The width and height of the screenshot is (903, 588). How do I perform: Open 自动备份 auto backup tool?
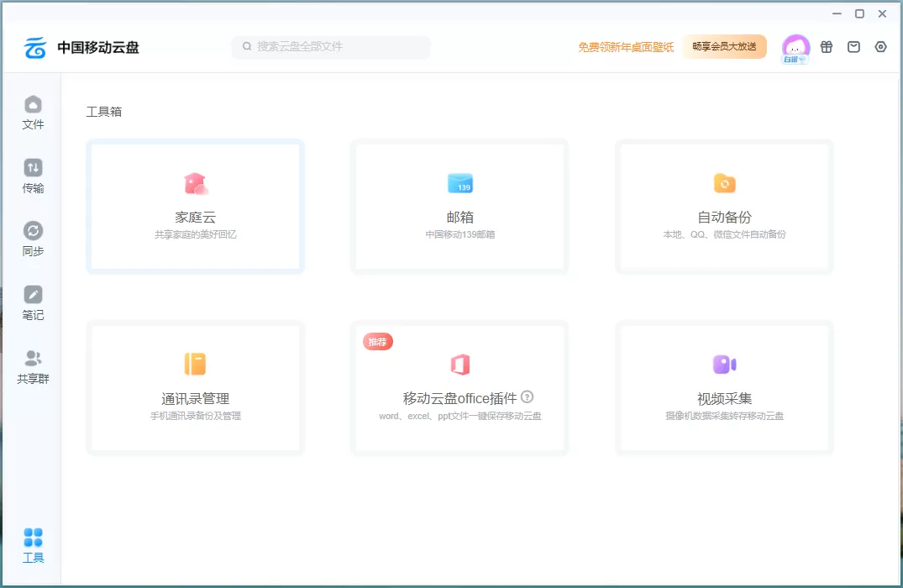724,206
